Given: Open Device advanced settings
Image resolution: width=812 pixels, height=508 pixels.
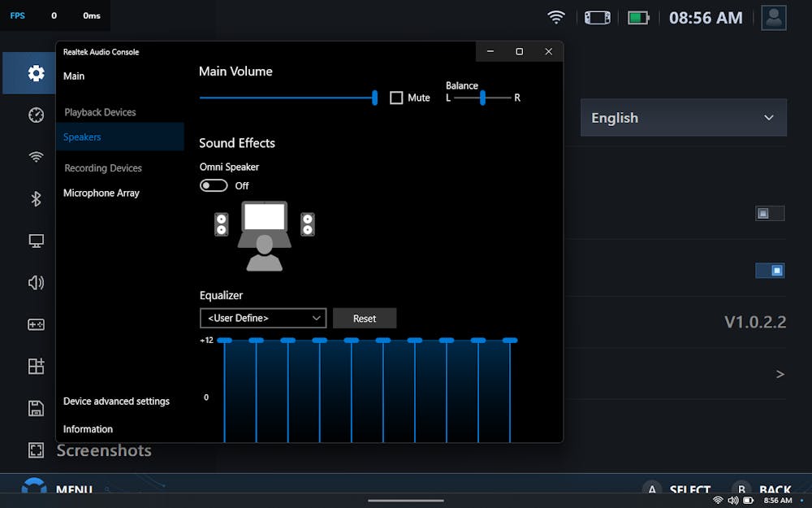Looking at the screenshot, I should point(116,401).
